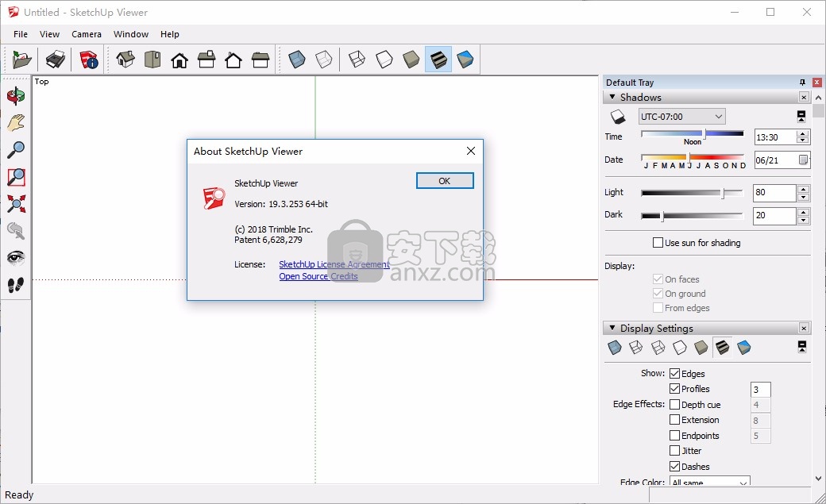The height and width of the screenshot is (504, 826).
Task: Switch to Right view icon
Action: [206, 60]
